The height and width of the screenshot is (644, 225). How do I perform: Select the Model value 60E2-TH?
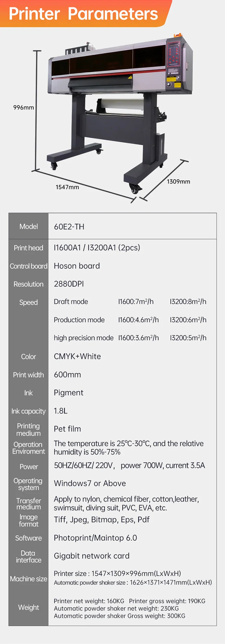[x=69, y=227]
